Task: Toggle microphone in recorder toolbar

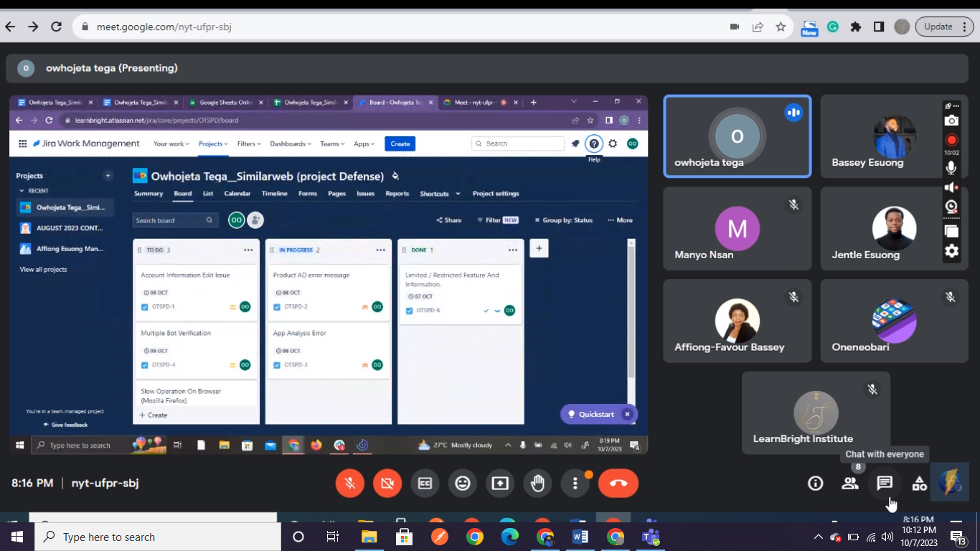Action: pos(951,167)
